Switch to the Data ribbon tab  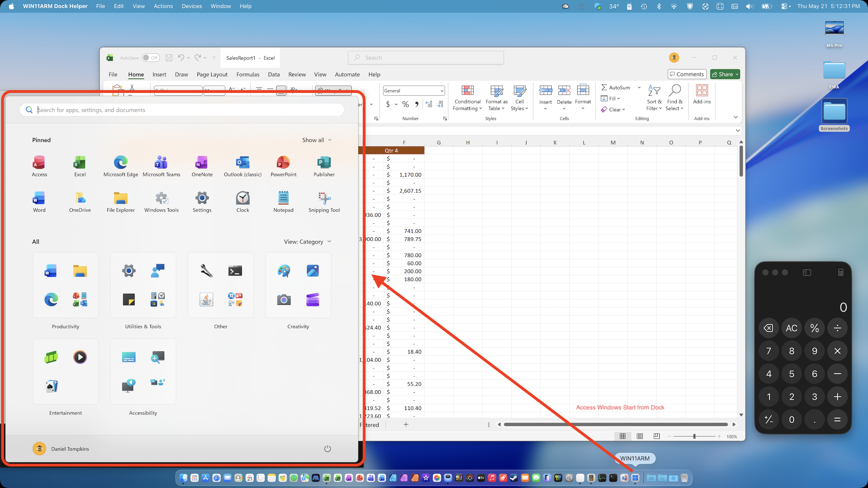[x=274, y=75]
